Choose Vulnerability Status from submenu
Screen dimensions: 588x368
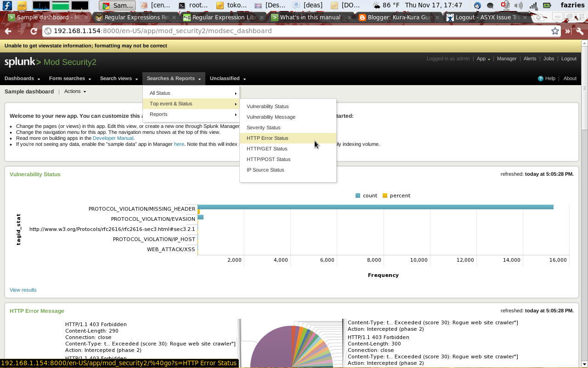click(288, 107)
